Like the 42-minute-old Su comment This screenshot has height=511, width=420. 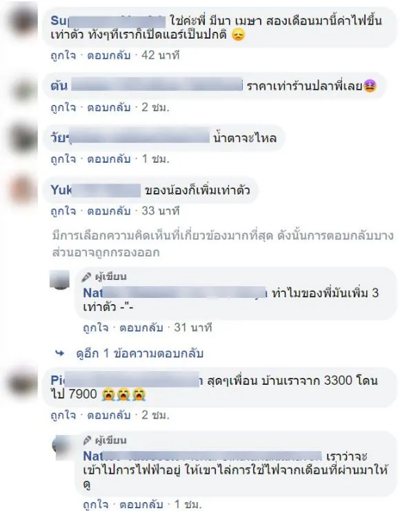tap(63, 55)
